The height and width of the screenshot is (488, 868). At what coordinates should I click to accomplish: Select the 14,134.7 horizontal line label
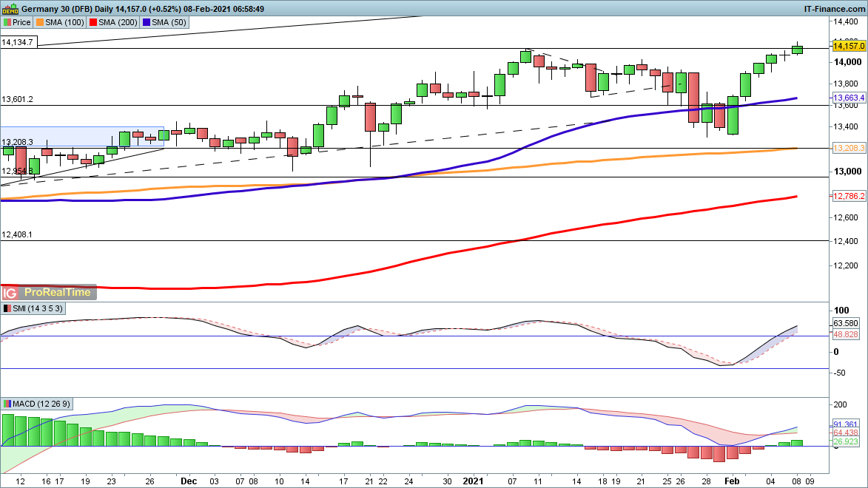click(18, 43)
